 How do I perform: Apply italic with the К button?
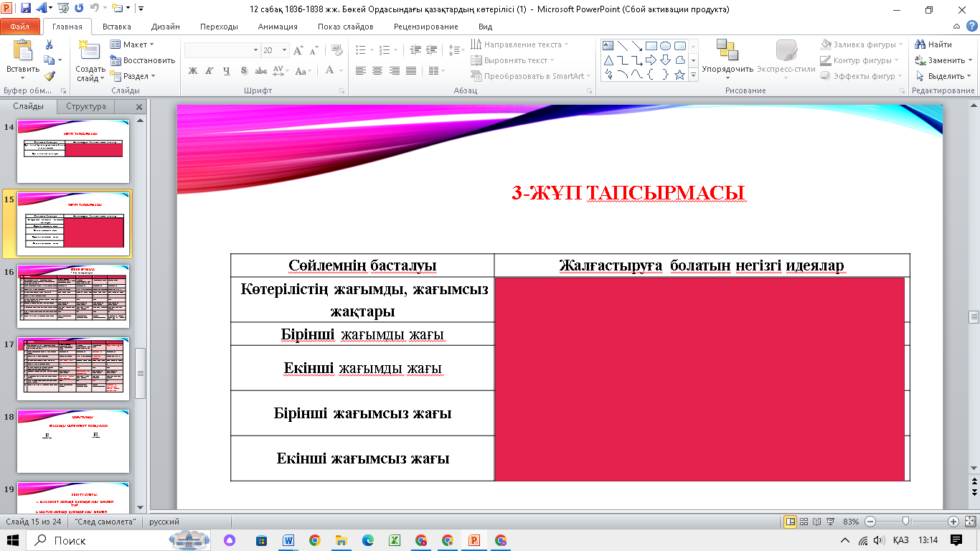[x=209, y=71]
